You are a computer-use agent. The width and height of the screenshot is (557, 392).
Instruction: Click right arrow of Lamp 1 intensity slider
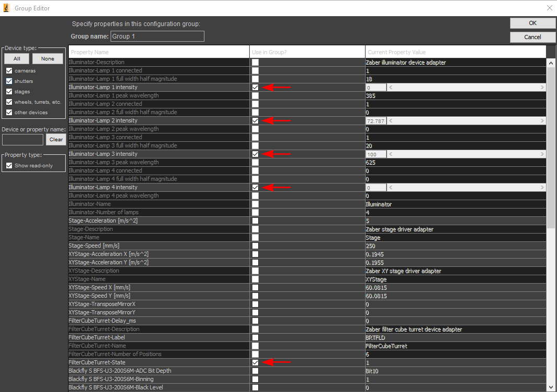click(x=542, y=88)
